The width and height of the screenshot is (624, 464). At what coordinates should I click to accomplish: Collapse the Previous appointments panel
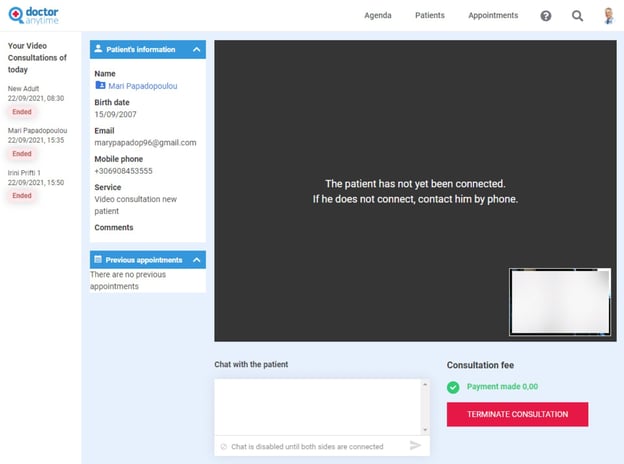pos(197,260)
